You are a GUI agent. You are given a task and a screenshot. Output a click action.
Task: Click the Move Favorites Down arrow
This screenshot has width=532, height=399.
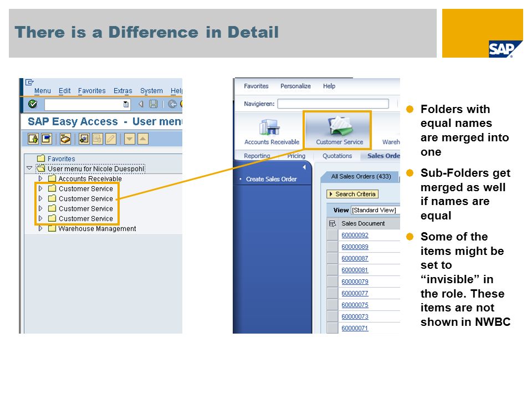[130, 139]
